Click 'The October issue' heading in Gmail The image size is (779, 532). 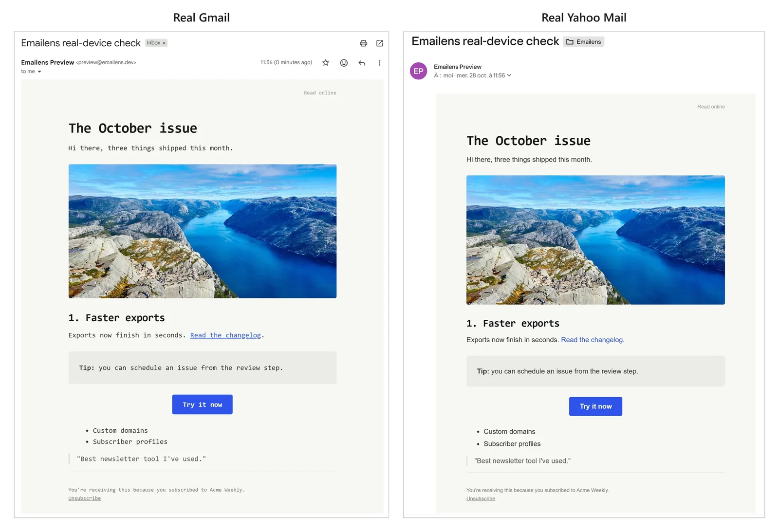[133, 128]
